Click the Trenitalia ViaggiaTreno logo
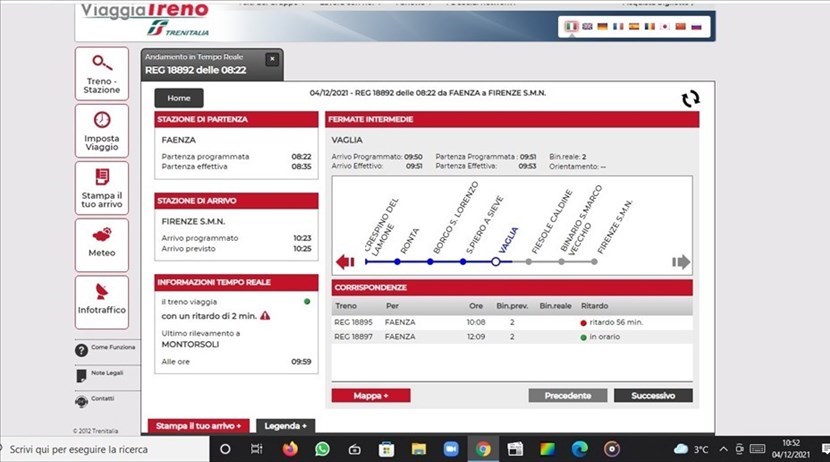The height and width of the screenshot is (462, 830). (145, 19)
